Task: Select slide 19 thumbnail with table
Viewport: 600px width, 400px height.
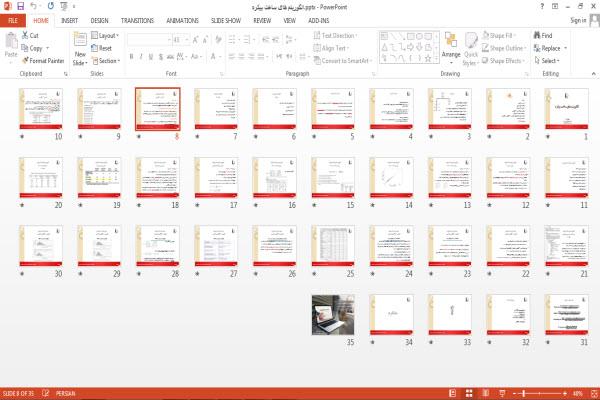Action: [x=99, y=178]
